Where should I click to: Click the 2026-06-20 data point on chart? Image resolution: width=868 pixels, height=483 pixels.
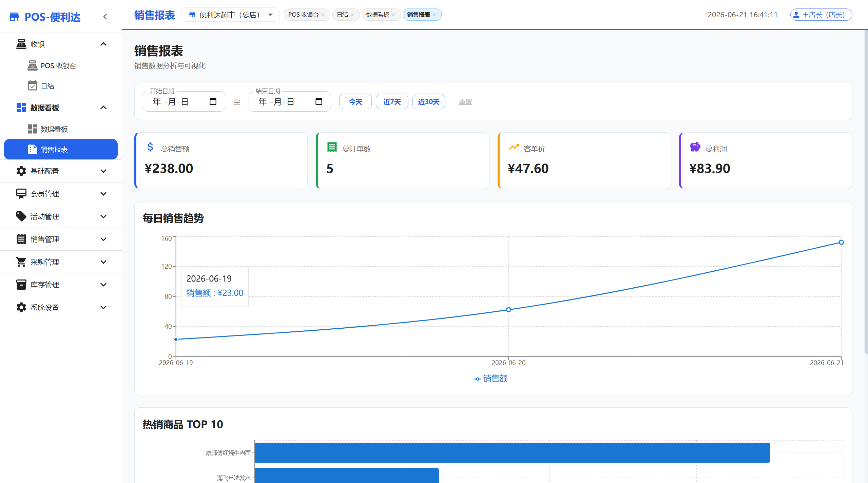click(508, 310)
